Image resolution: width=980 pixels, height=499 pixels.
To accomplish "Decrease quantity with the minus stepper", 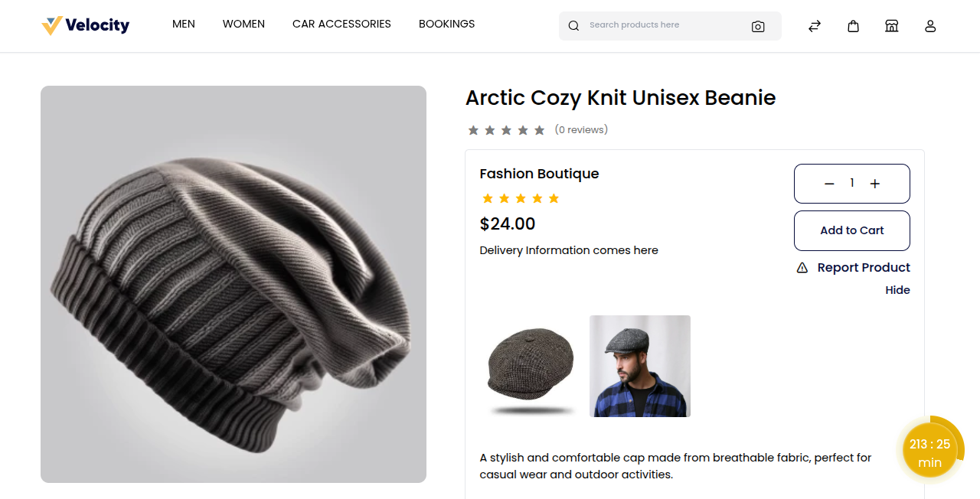I will (x=828, y=183).
